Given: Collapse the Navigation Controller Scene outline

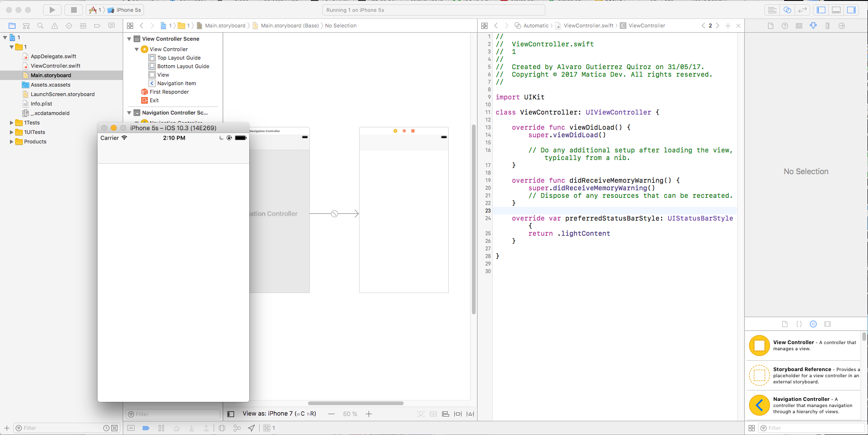Looking at the screenshot, I should tap(129, 113).
